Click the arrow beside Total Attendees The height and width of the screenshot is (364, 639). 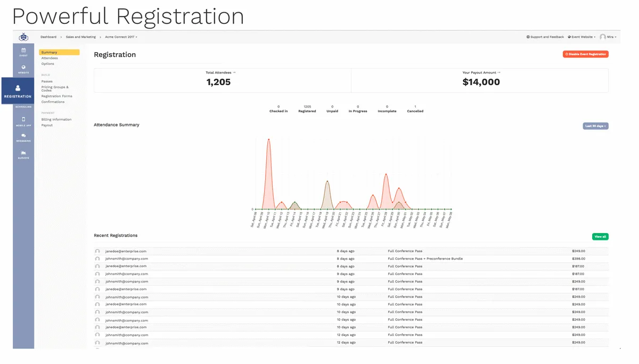234,72
